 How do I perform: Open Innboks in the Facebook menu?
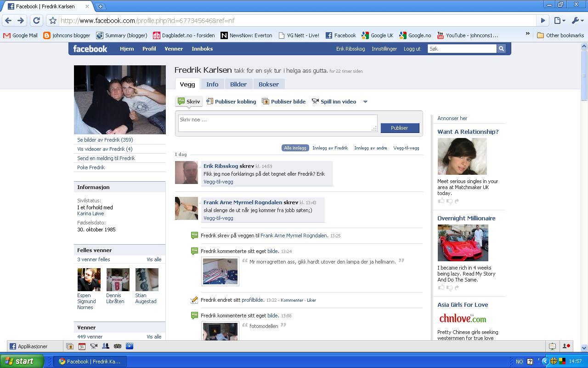tap(202, 49)
